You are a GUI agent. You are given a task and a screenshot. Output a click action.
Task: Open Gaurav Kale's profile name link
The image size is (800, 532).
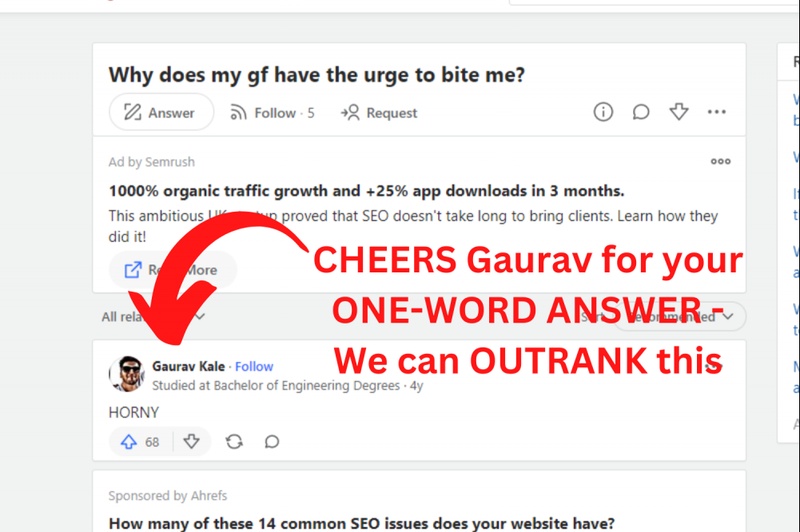pos(189,366)
